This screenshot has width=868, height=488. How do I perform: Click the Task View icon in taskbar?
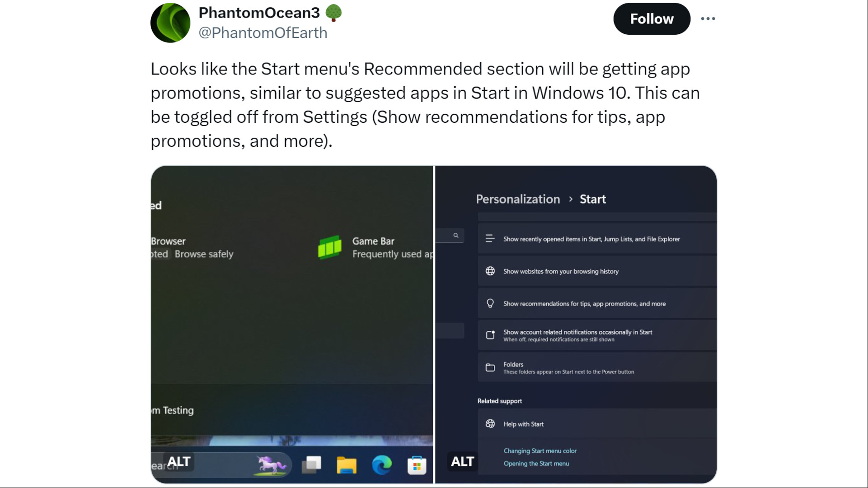(x=311, y=465)
